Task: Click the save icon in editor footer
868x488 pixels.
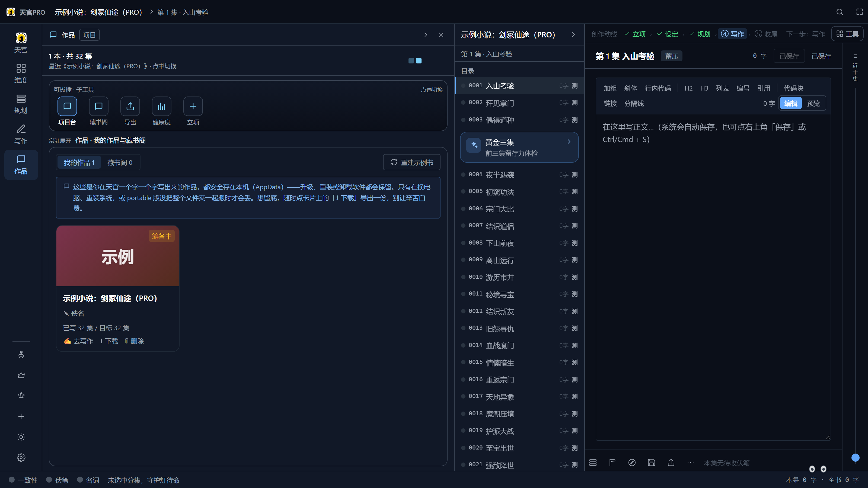Action: pyautogui.click(x=651, y=463)
